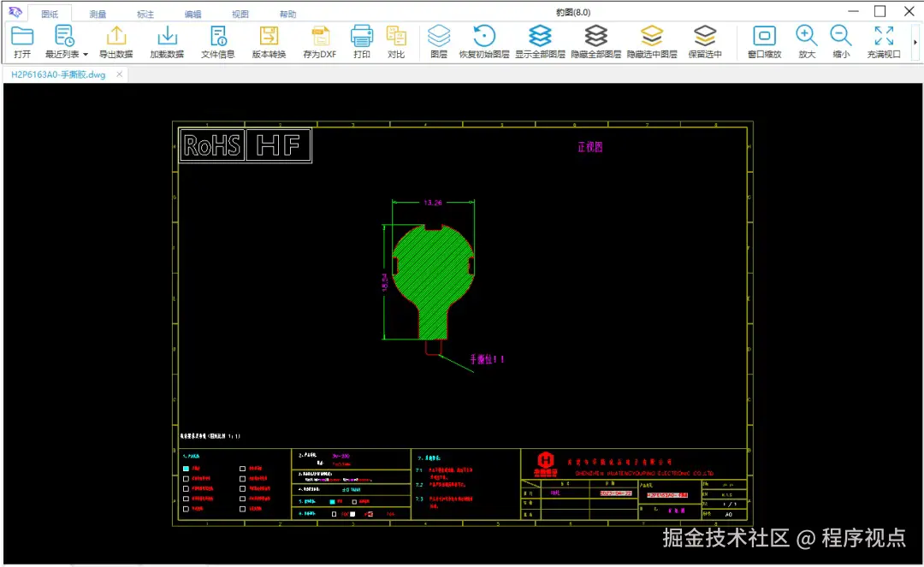Click 保留选中 keep selected icon
Viewport: 924px width, 567px height.
(x=705, y=36)
